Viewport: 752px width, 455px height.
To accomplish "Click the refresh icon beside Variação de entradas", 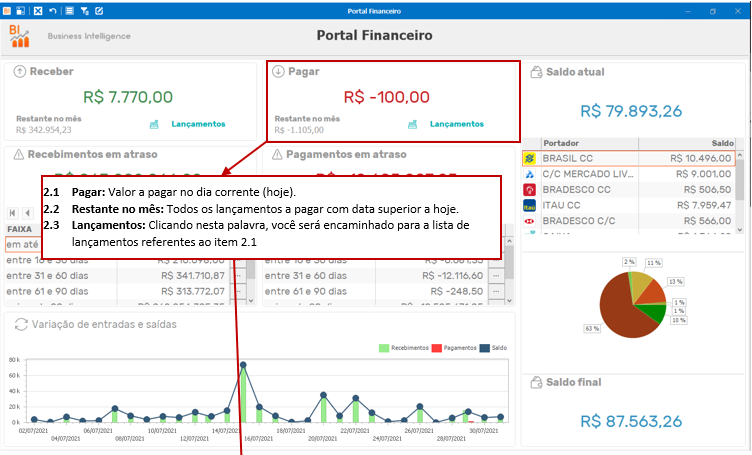I will tap(21, 324).
